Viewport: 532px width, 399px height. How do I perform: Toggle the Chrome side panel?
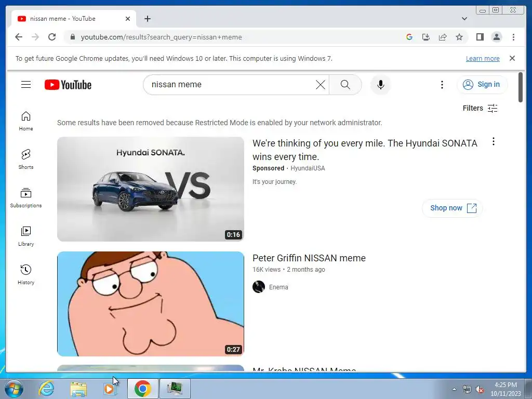tap(480, 37)
